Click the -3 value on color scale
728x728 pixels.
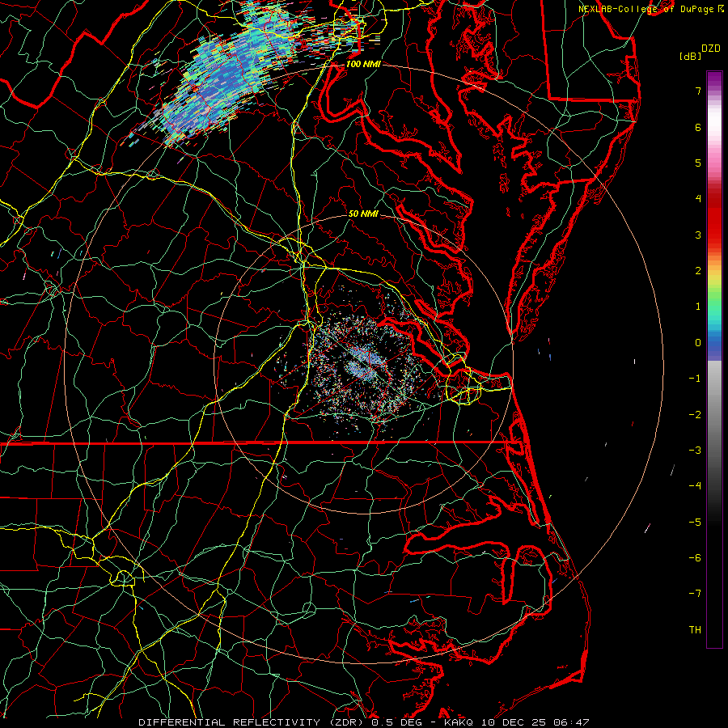point(695,451)
